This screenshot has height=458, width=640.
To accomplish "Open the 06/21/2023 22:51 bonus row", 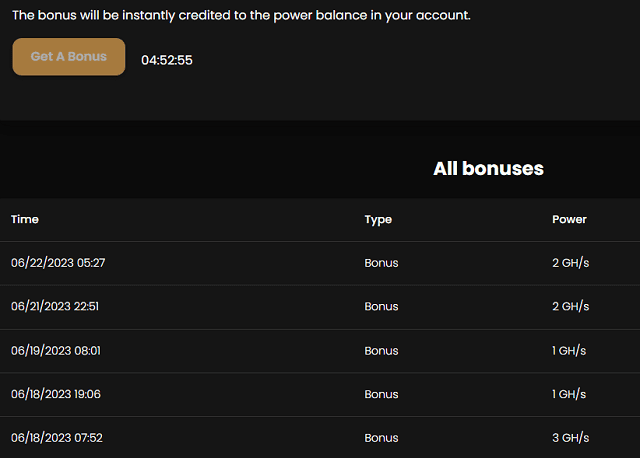I will point(320,307).
